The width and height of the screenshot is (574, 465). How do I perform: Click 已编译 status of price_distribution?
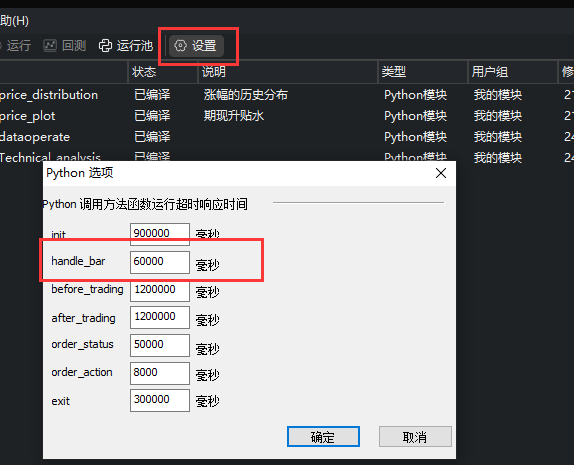tap(152, 95)
